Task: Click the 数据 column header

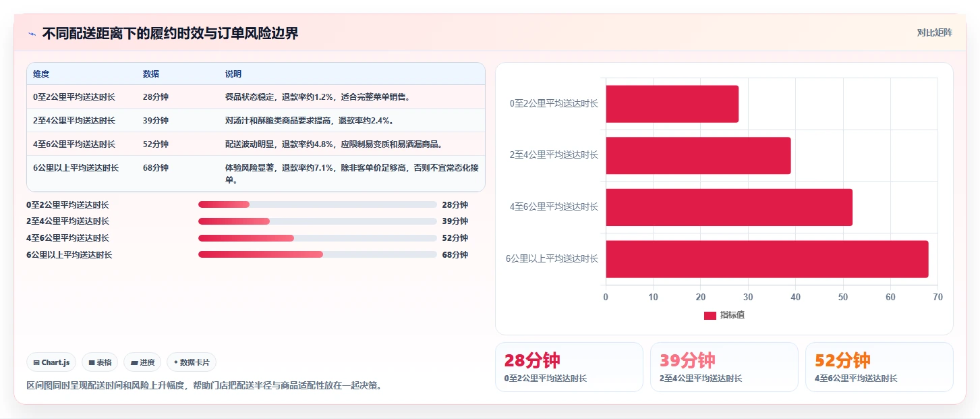Action: pos(151,74)
